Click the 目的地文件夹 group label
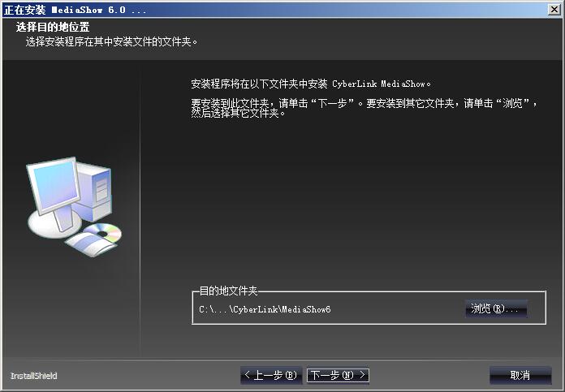Screen dimensions: 565x392 tap(228, 291)
